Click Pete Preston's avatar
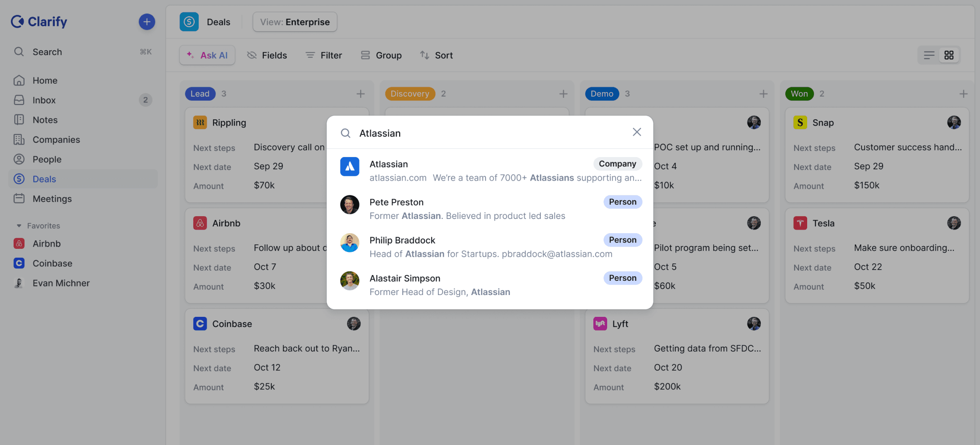Image resolution: width=980 pixels, height=445 pixels. (x=350, y=205)
